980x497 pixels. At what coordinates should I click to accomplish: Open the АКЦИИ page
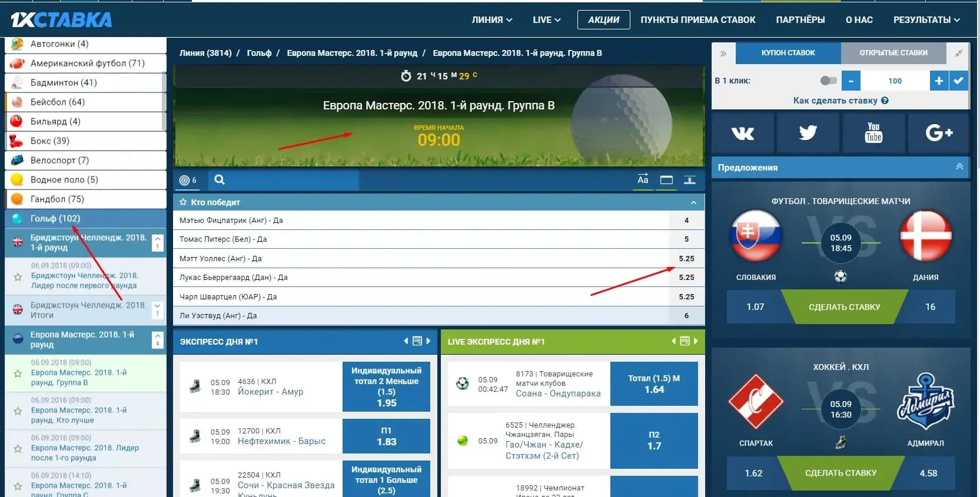(x=604, y=20)
